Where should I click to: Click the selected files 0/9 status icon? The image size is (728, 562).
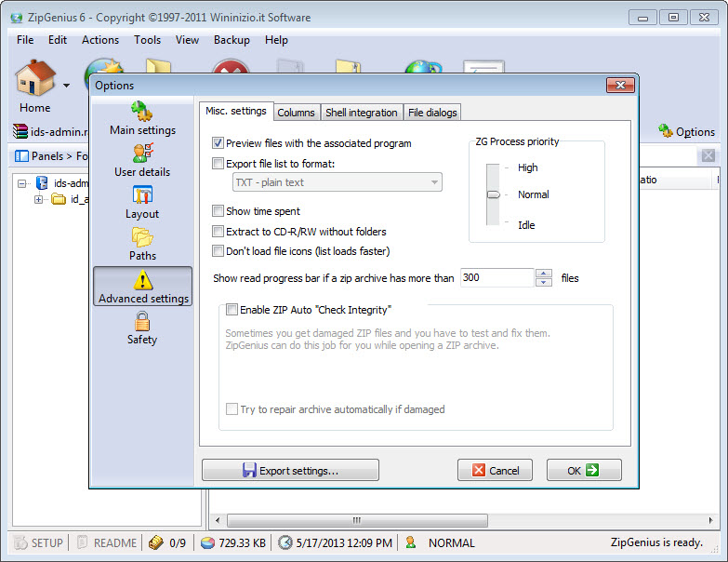click(x=156, y=542)
